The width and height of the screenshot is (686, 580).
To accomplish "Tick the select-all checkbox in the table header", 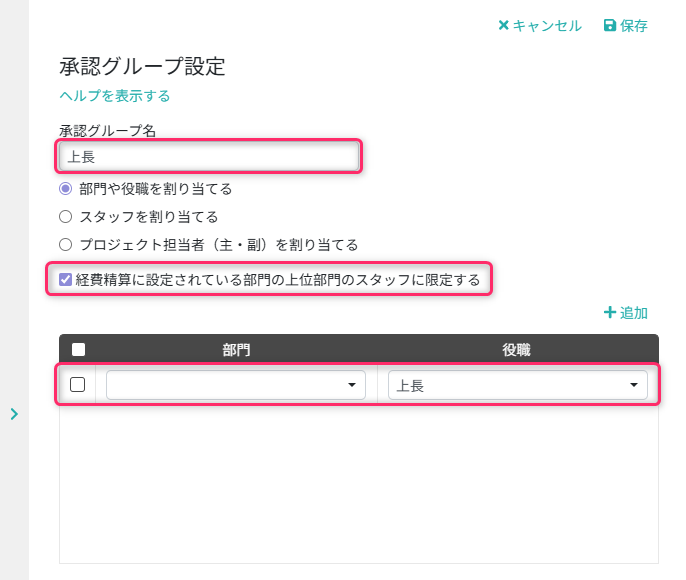I will [x=78, y=350].
